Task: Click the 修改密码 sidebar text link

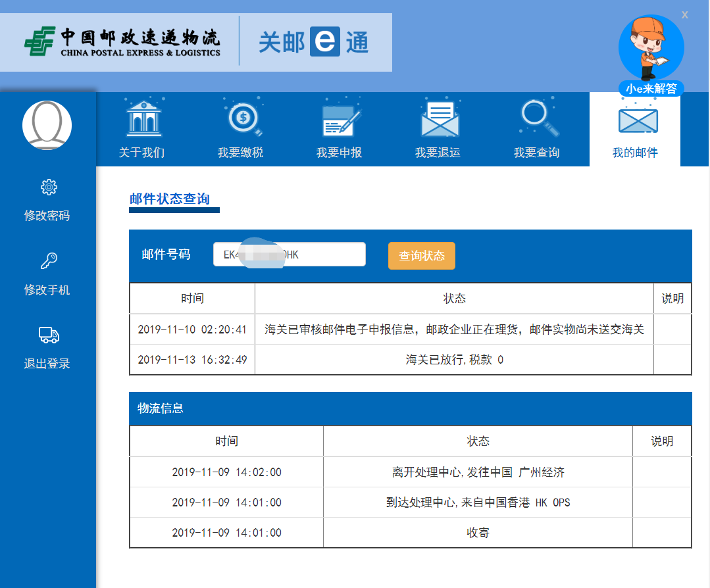Action: click(x=47, y=216)
